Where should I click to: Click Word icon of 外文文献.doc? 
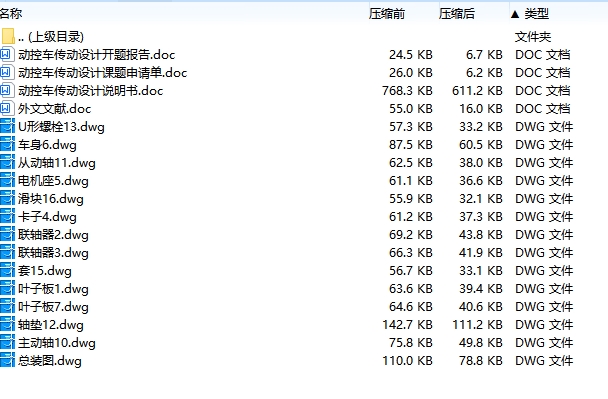7,109
